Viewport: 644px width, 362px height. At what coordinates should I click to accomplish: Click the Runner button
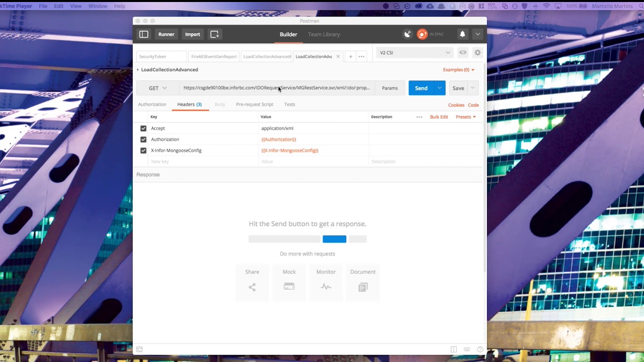[x=166, y=34]
